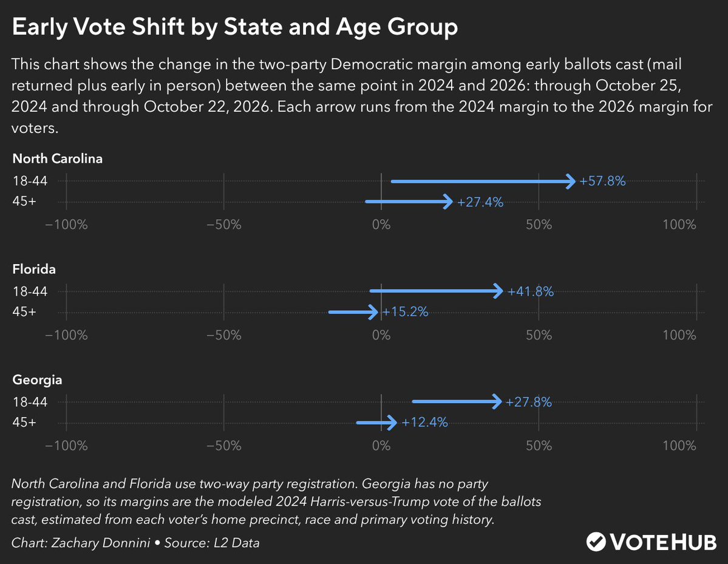Click the North Carolina 18-44 arrowhead

pyautogui.click(x=571, y=181)
